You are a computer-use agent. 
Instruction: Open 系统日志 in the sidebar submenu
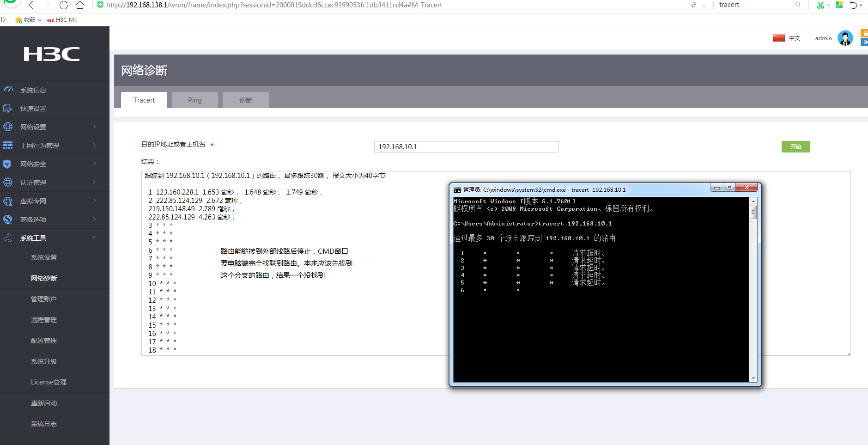point(44,424)
